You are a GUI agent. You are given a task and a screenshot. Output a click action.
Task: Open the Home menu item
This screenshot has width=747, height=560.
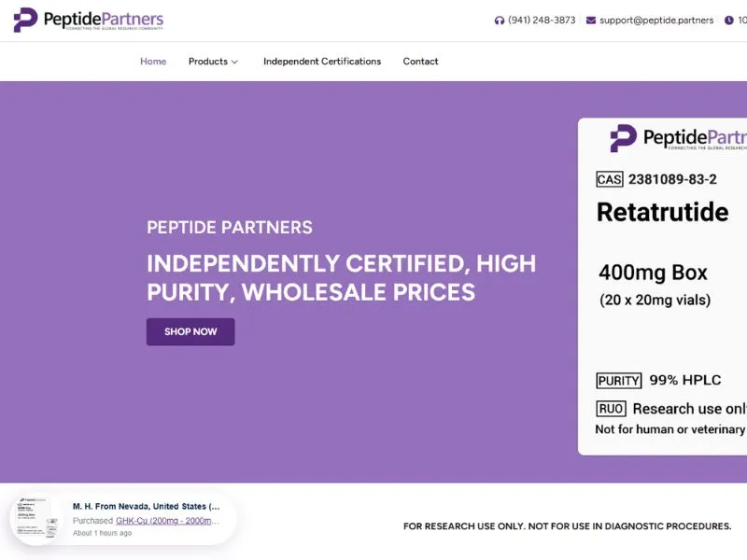(x=153, y=62)
